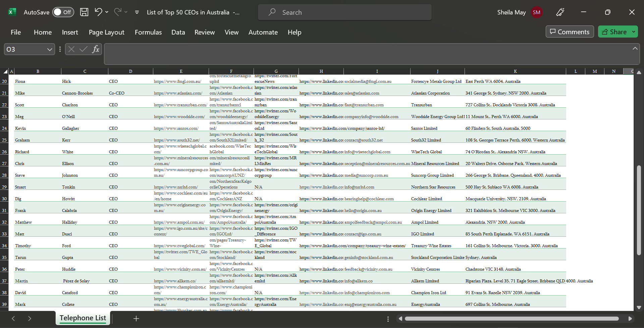Click the Excel app logo icon

(x=12, y=12)
